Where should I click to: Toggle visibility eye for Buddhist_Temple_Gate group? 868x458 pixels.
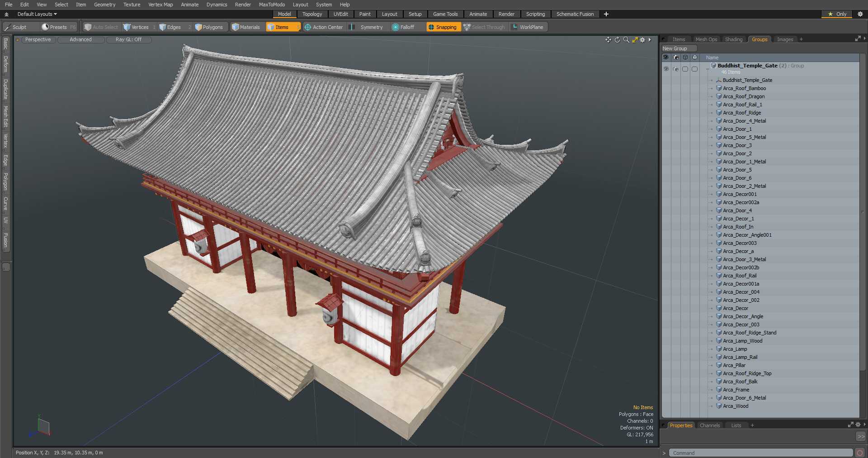coord(666,69)
